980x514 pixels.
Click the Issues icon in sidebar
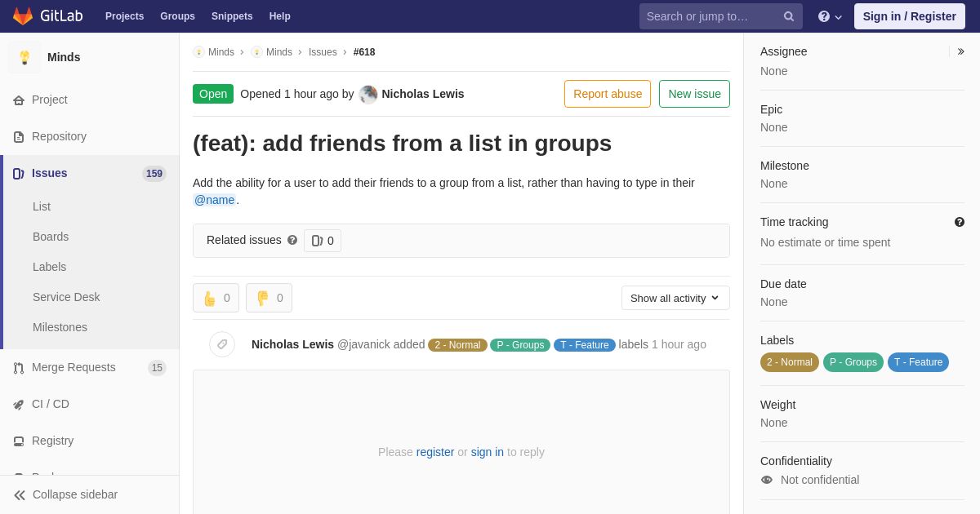point(19,174)
